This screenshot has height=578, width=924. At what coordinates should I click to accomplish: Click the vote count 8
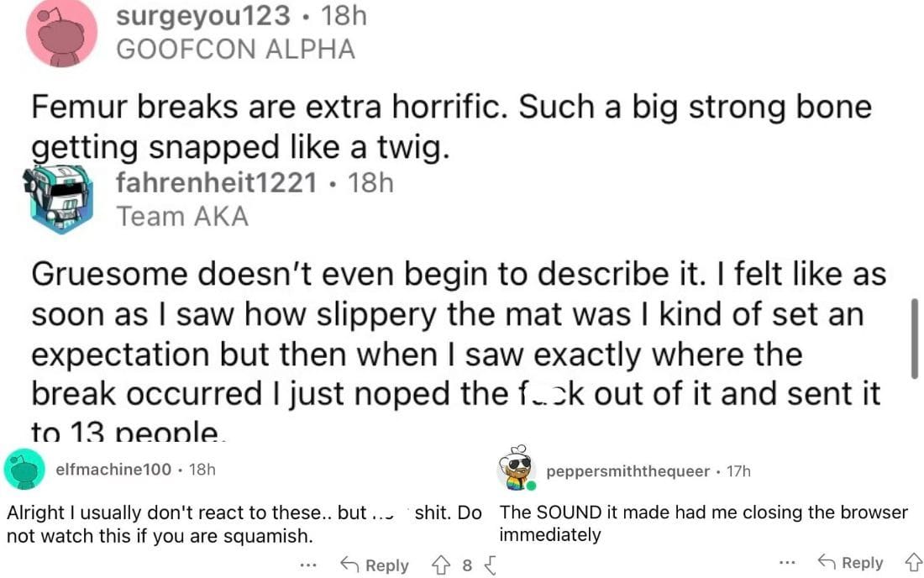point(467,565)
